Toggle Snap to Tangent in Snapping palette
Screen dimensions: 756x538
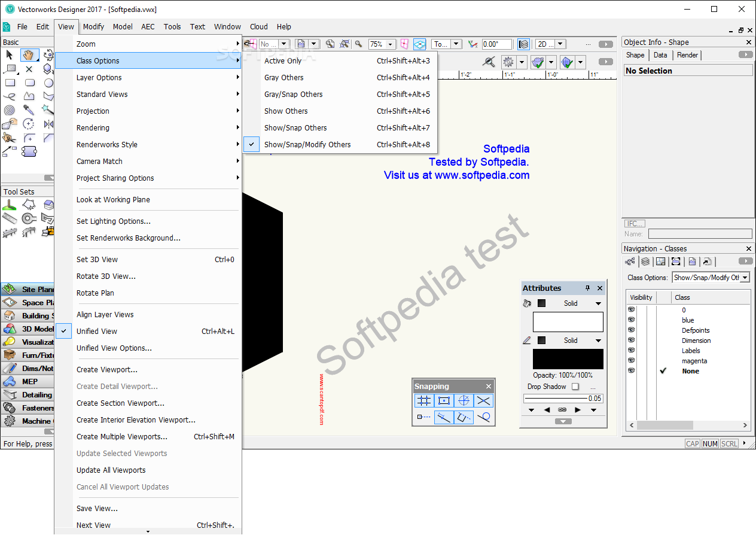click(483, 417)
